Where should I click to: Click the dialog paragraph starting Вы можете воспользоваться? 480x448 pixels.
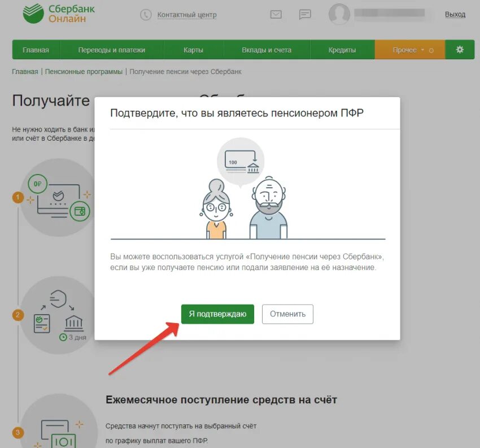(x=247, y=262)
